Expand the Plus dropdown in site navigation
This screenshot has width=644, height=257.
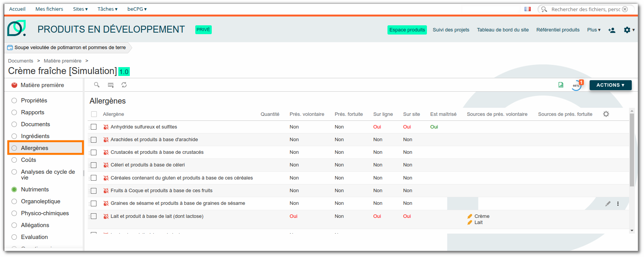594,30
